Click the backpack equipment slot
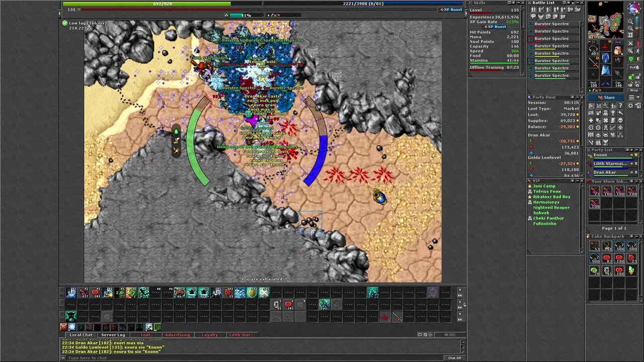This screenshot has width=644, height=362. click(x=618, y=50)
